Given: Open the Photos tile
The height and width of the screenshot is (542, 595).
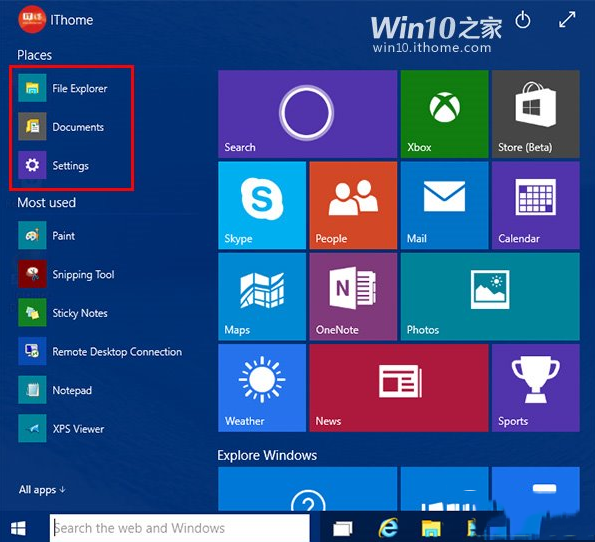Looking at the screenshot, I should pos(490,297).
